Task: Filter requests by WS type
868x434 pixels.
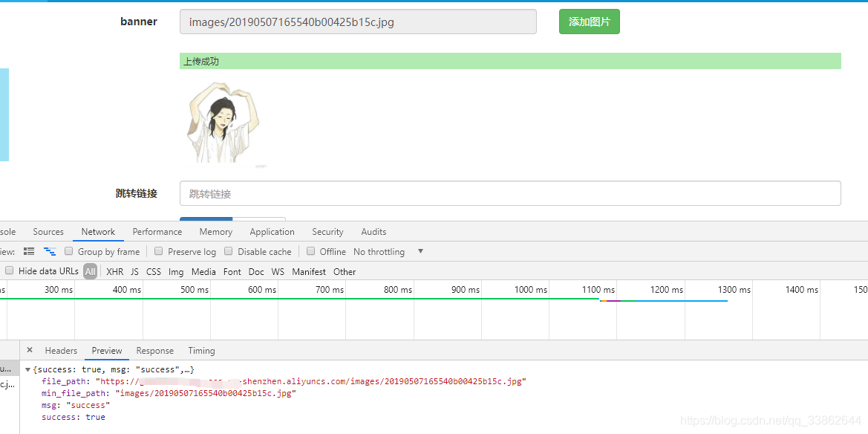Action: pos(277,271)
